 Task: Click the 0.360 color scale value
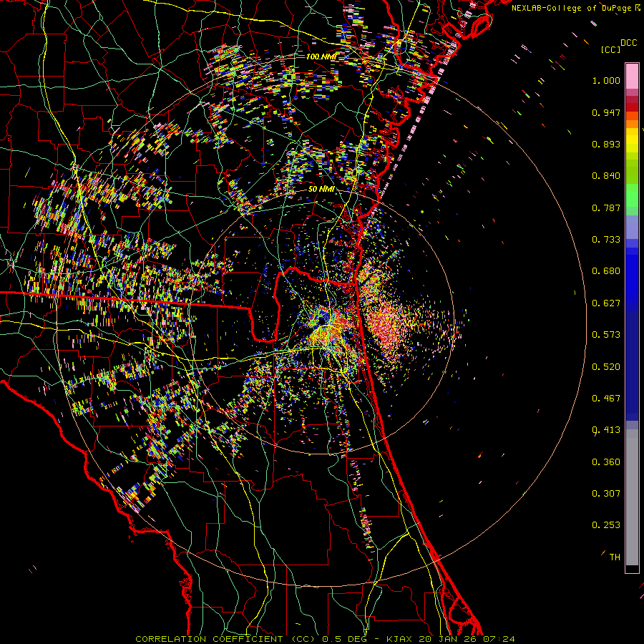[606, 462]
